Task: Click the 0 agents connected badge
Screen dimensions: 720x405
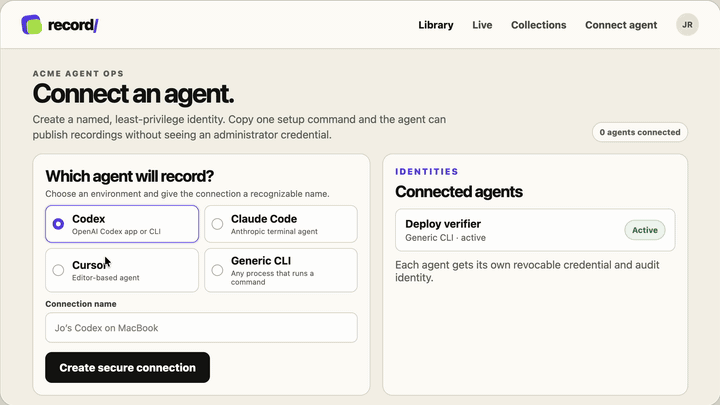Action: 640,132
